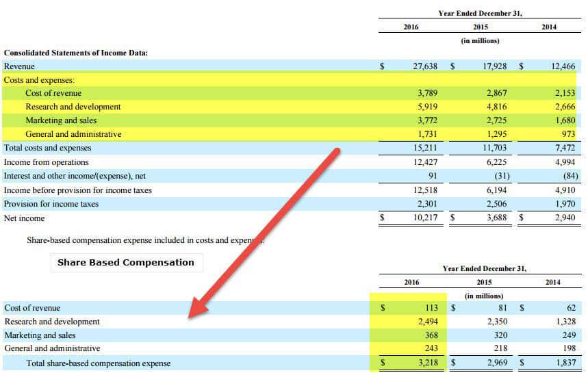The image size is (588, 388).
Task: Click share-based cost of revenue value 62
Action: [571, 308]
